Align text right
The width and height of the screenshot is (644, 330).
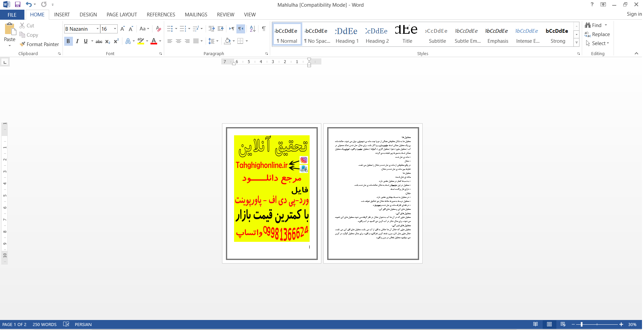187,41
